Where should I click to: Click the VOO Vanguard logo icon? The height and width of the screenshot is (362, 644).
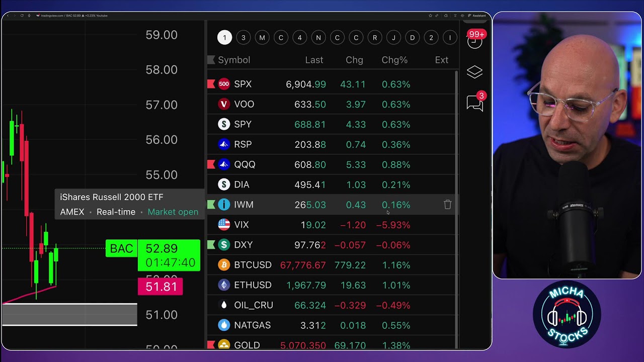(x=224, y=104)
